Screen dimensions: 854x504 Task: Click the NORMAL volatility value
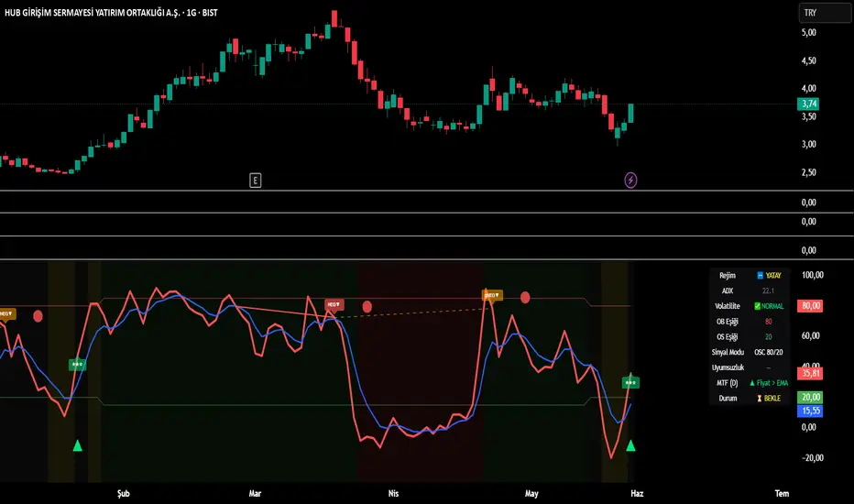tap(772, 306)
